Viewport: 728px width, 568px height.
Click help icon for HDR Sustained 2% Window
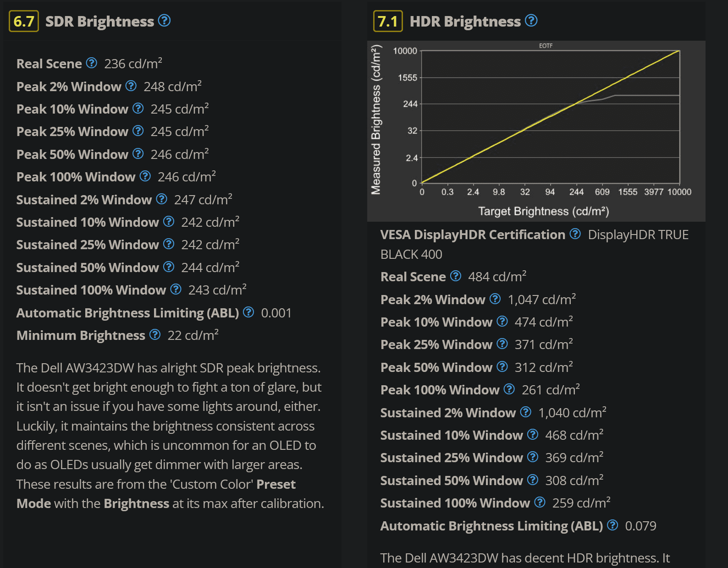pos(526,412)
